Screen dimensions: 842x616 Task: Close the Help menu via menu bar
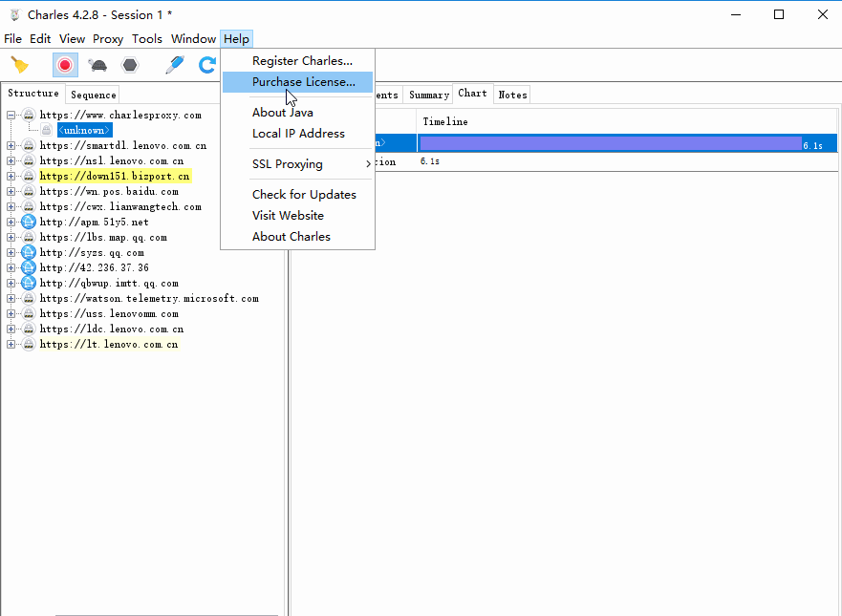[236, 38]
